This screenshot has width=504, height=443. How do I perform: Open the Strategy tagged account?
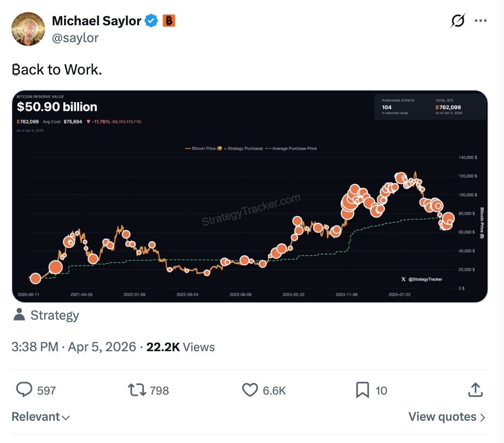click(x=54, y=315)
